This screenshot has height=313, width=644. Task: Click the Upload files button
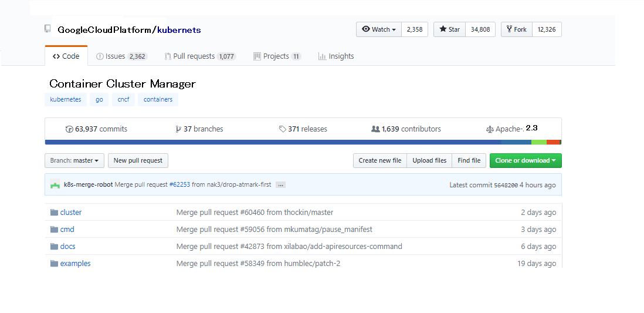coord(429,160)
